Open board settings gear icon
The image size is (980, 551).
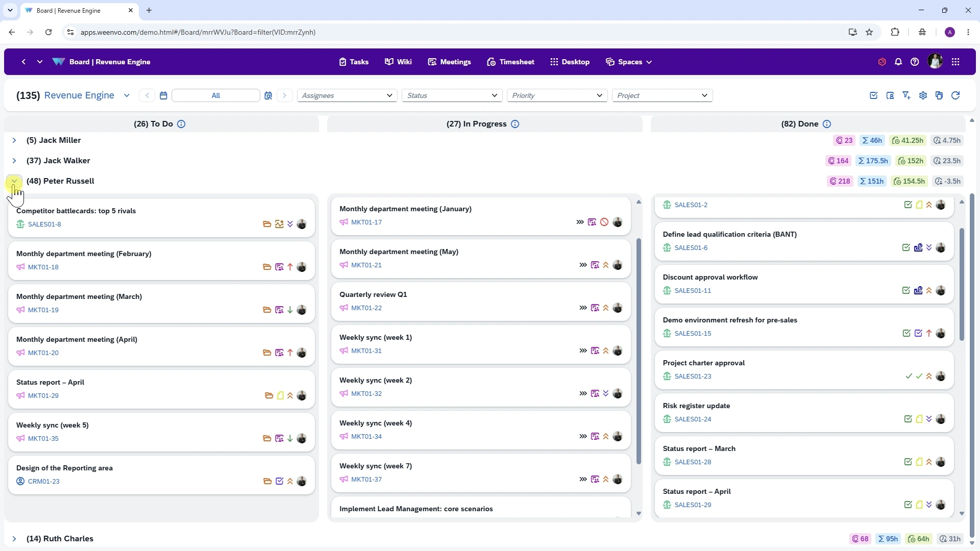pos(923,95)
